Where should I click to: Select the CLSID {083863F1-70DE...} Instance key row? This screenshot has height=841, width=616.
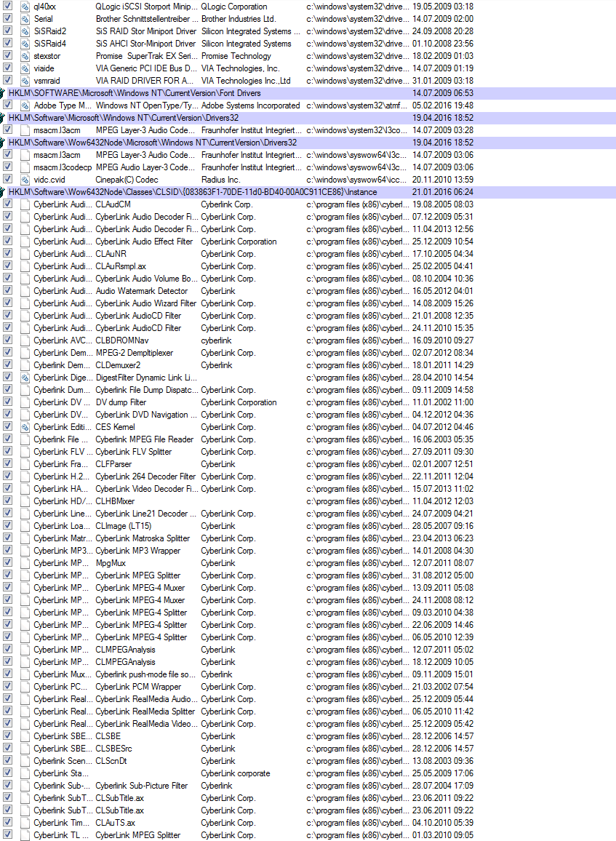coord(308,192)
